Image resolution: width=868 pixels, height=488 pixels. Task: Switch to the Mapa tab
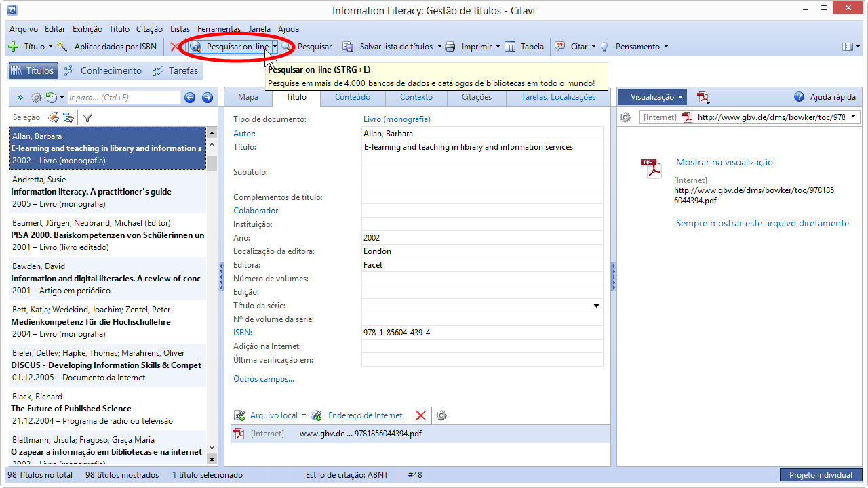248,97
